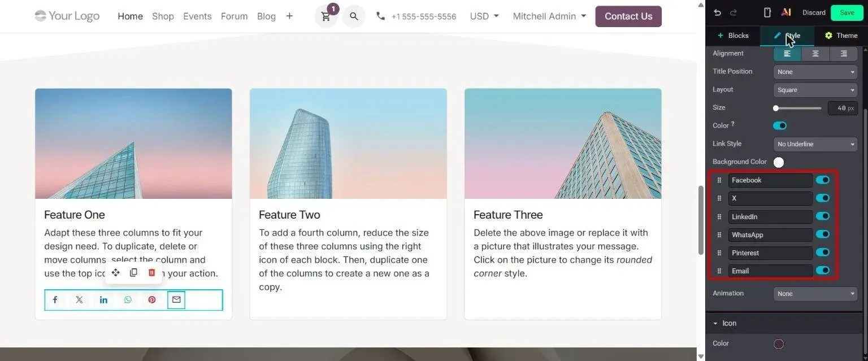Open the USD currency dropdown
Screen dimensions: 868x361
tap(484, 16)
